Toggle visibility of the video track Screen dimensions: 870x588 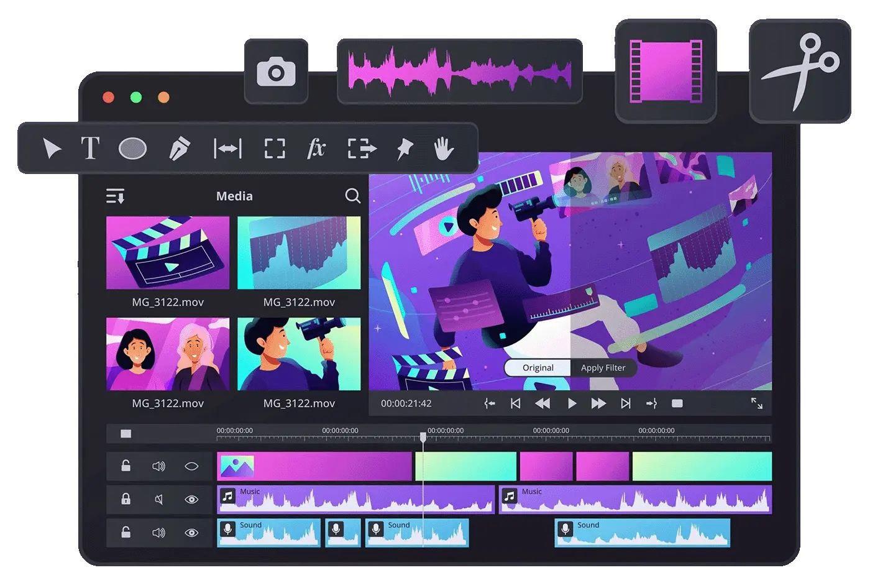[191, 466]
